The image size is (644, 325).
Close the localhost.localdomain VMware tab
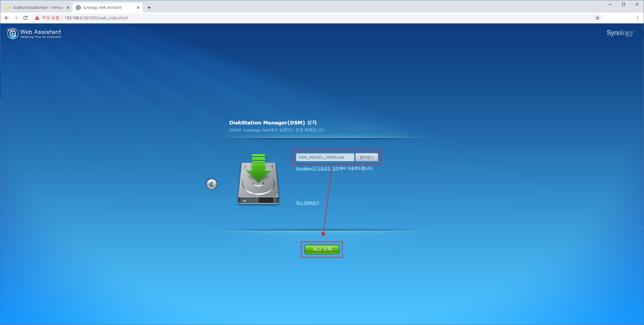[68, 8]
